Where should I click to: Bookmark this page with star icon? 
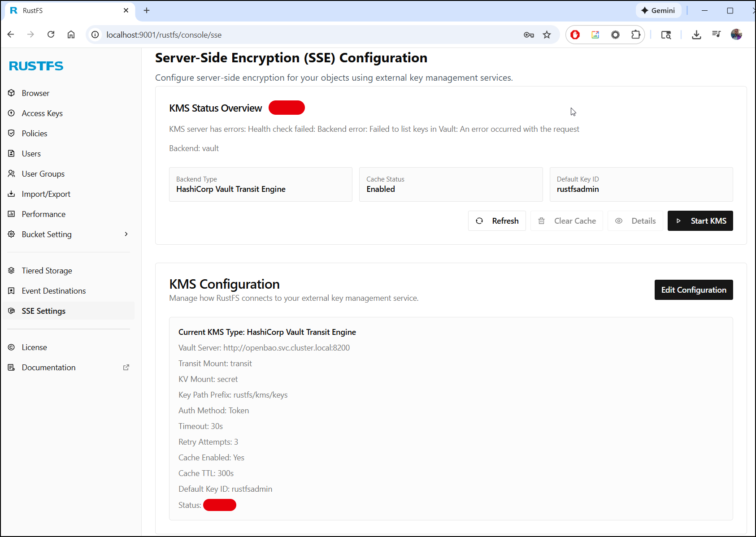(x=547, y=35)
